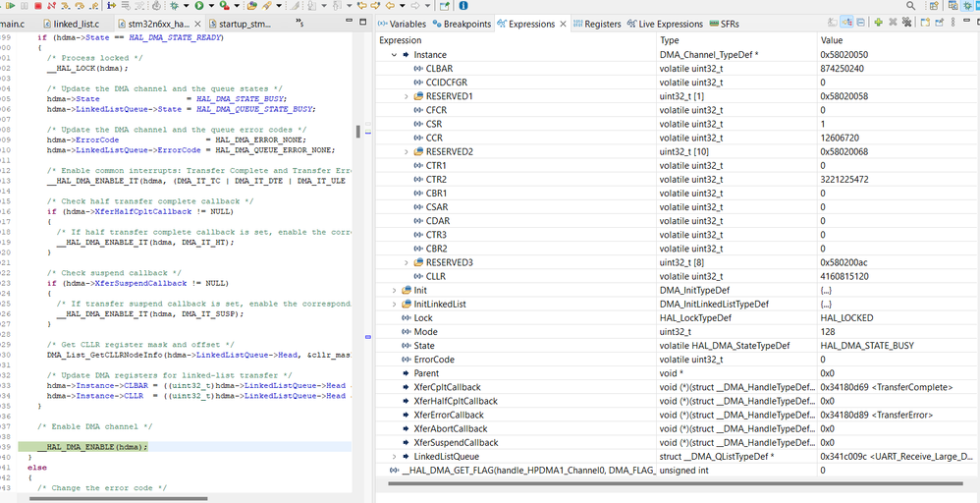Expand the Init struct
Screen dimensions: 980x503
coord(394,290)
